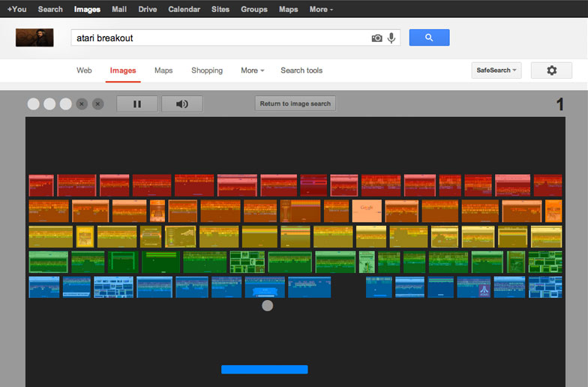588x387 pixels.
Task: Switch to the Shopping tab
Action: [x=207, y=70]
